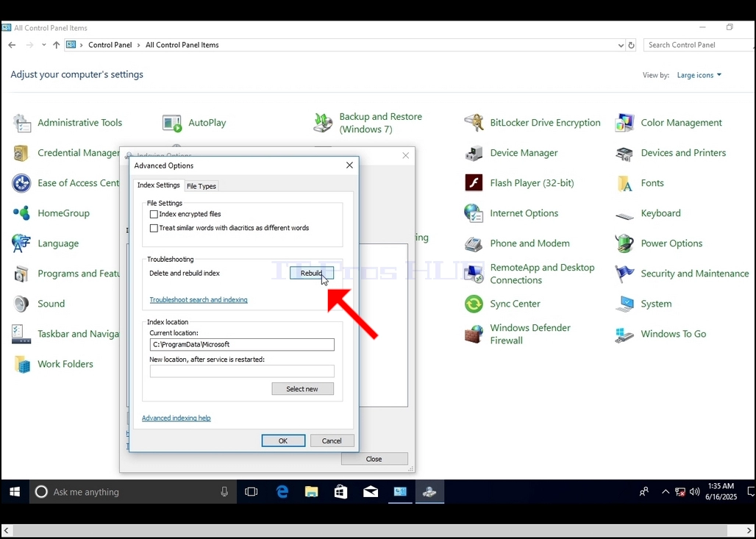
Task: Click the Search Control Panel box
Action: point(699,45)
